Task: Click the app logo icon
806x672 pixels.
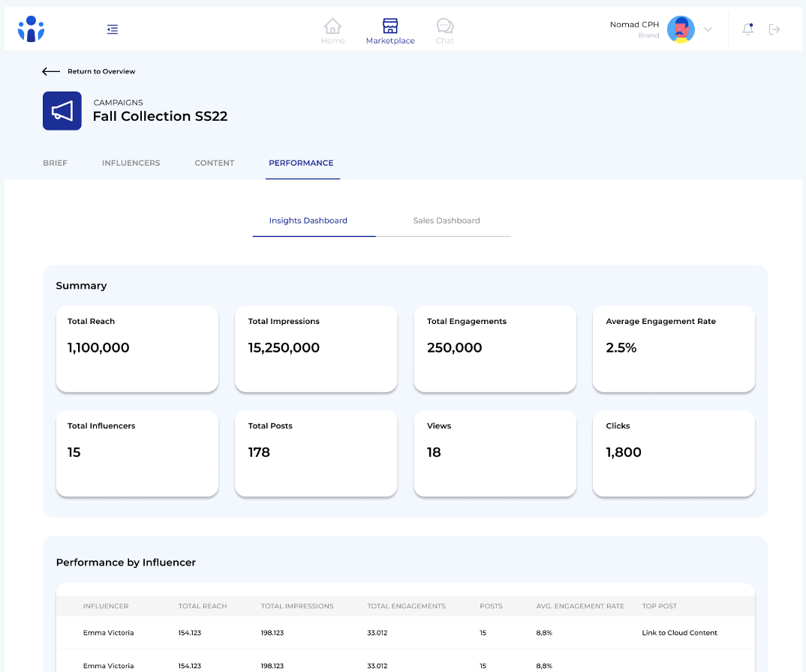Action: 31,29
